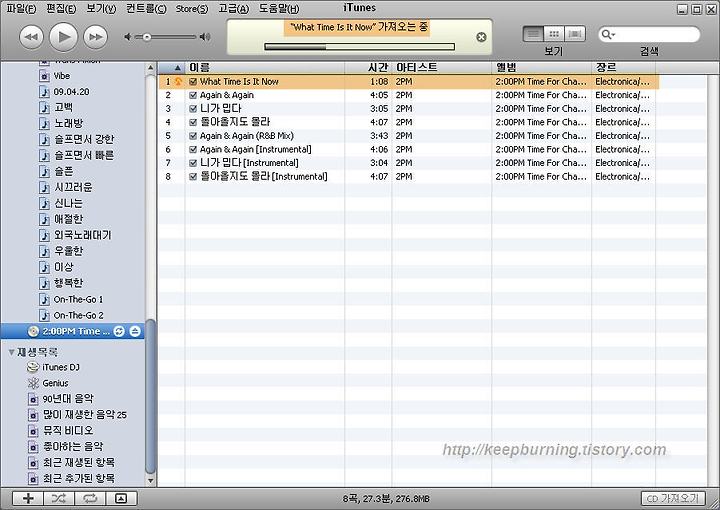Open search options magnifier dropdown
The width and height of the screenshot is (720, 510).
click(x=608, y=34)
